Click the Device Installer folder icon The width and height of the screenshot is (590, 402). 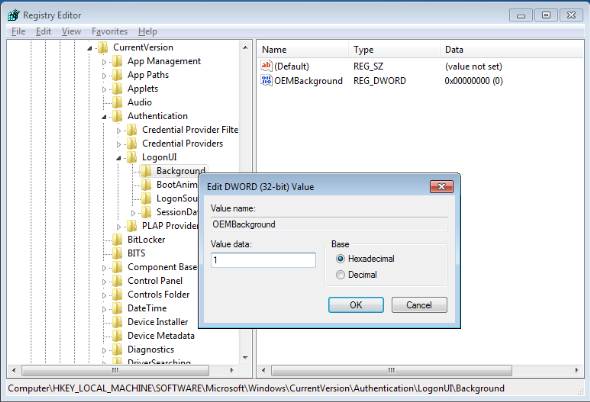click(117, 322)
